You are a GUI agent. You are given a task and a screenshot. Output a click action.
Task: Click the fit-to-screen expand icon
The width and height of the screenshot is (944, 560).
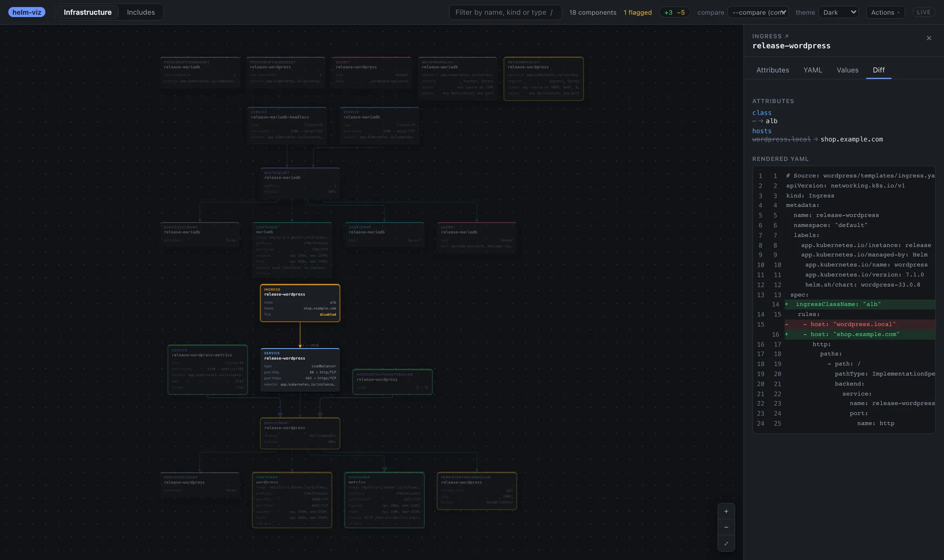coord(726,544)
